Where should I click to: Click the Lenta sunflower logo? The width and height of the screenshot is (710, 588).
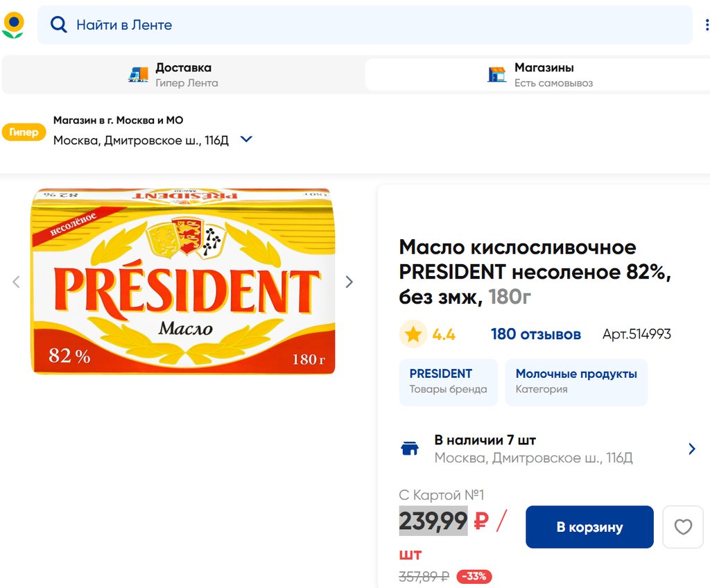click(x=13, y=25)
